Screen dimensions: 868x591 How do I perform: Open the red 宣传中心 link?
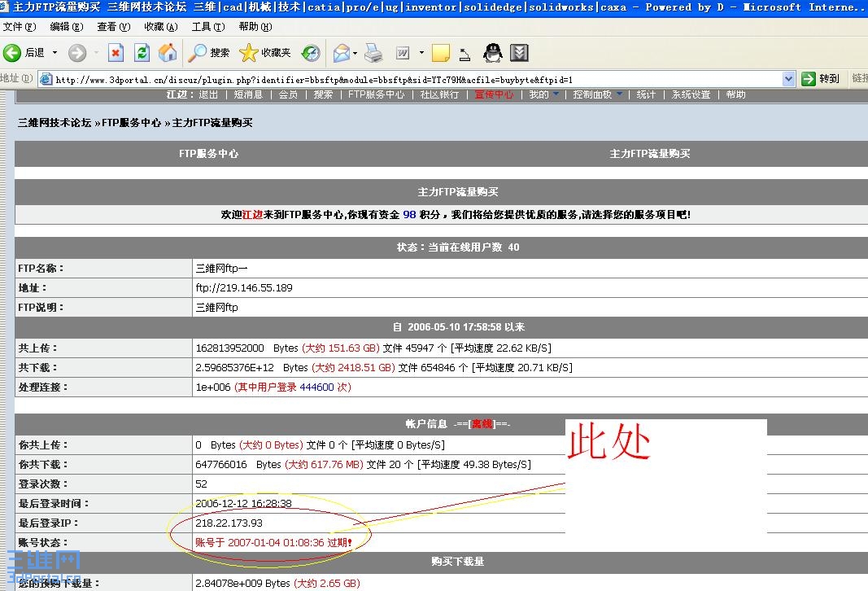494,94
